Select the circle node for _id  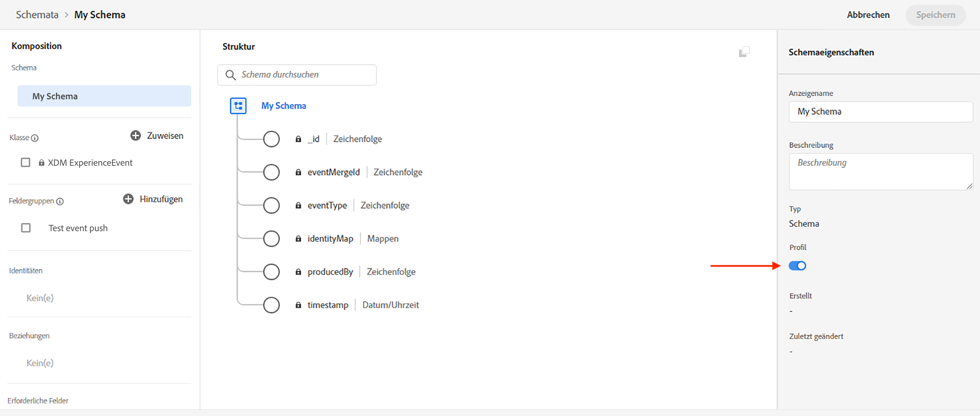271,139
